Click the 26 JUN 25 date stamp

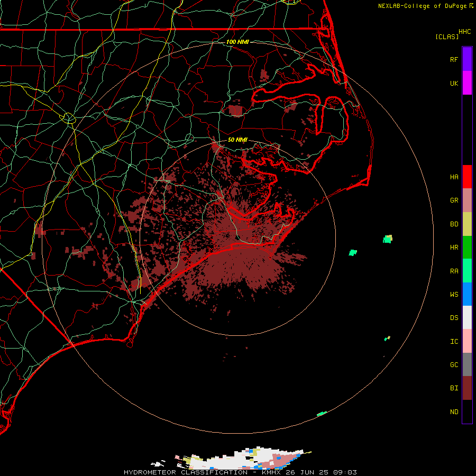tap(307, 472)
